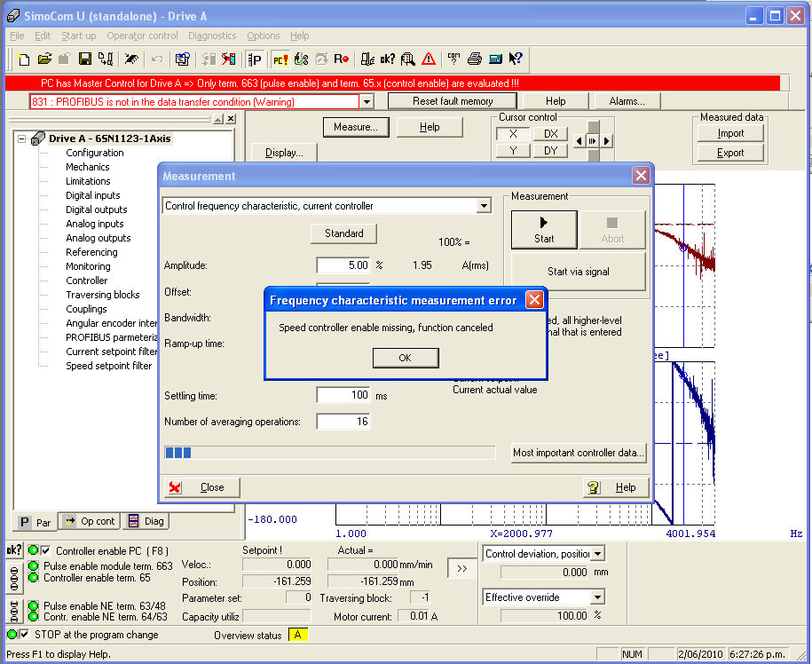This screenshot has width=812, height=664.
Task: Click the Start measurement button
Action: [544, 230]
